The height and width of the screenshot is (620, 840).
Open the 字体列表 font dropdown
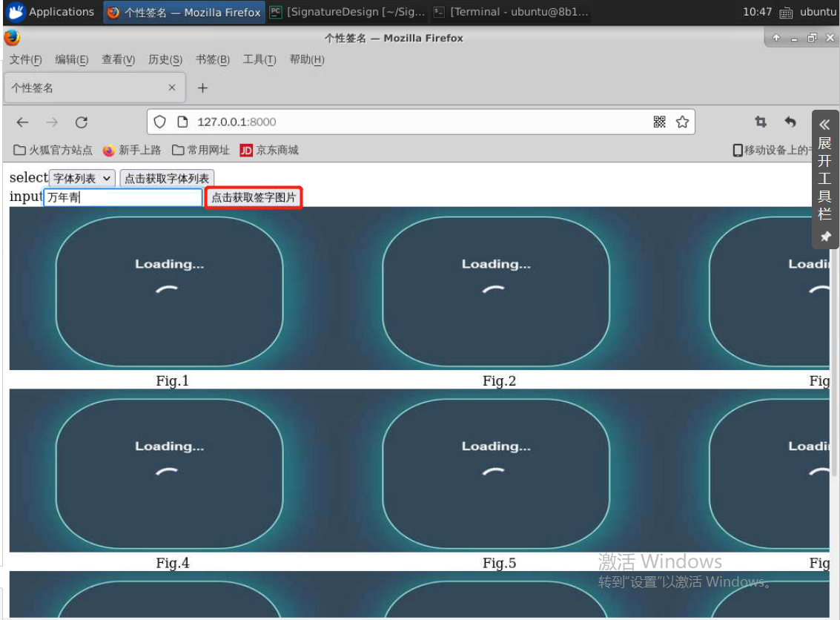pyautogui.click(x=82, y=179)
